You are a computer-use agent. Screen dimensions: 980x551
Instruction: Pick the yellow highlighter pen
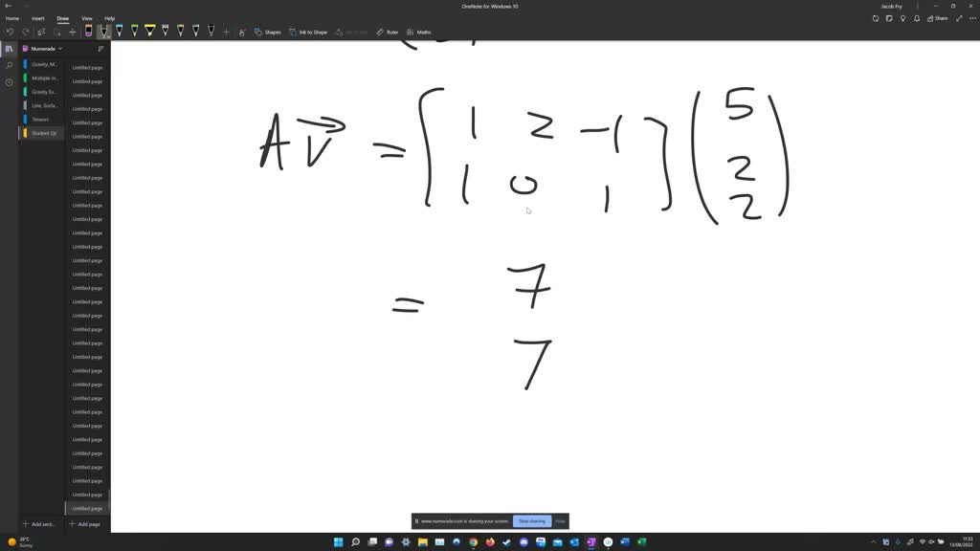149,31
